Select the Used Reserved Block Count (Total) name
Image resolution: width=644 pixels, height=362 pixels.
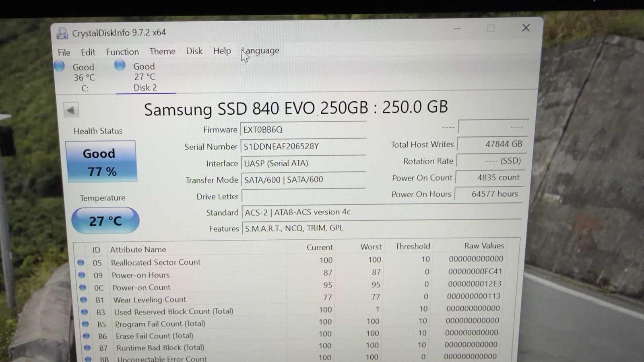[x=173, y=311]
